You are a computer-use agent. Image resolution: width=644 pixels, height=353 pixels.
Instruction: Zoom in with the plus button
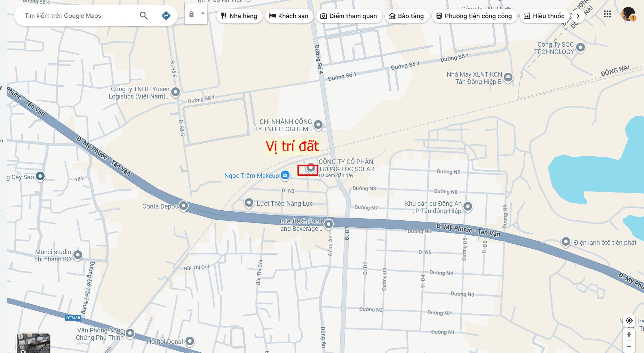pyautogui.click(x=629, y=335)
